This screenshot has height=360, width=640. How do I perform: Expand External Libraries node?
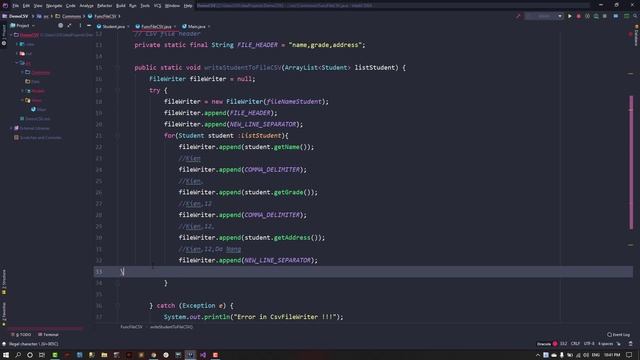11,128
